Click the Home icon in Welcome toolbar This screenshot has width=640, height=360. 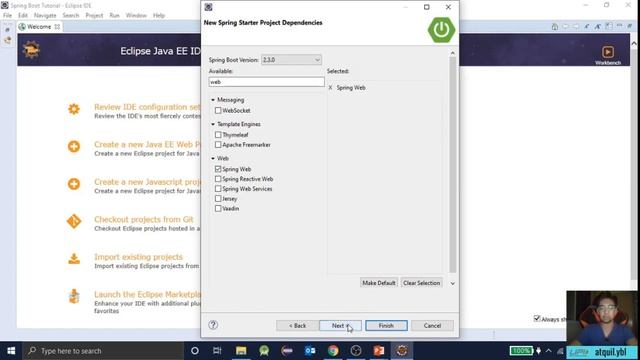[x=555, y=27]
